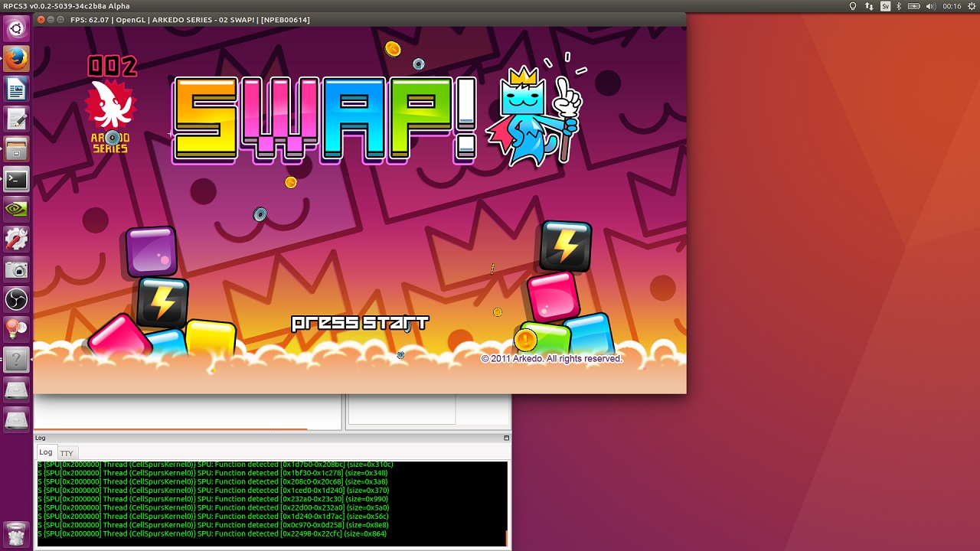Open NVIDIA settings from the dock

pyautogui.click(x=16, y=209)
